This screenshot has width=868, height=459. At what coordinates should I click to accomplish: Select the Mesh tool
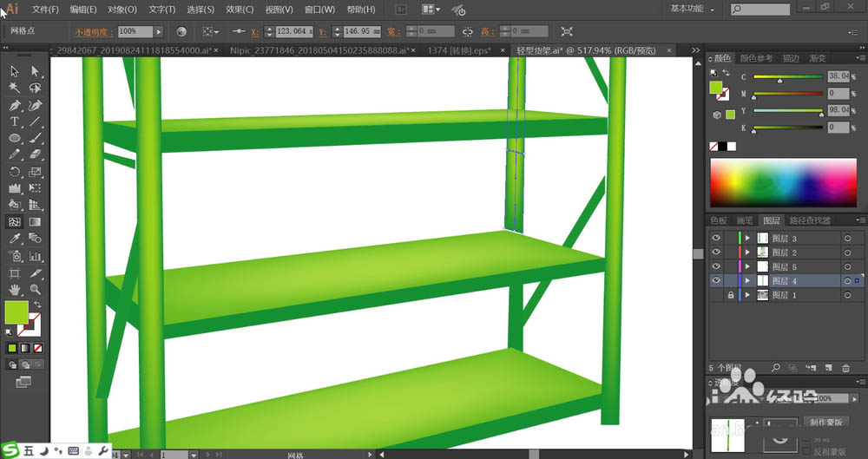(15, 222)
